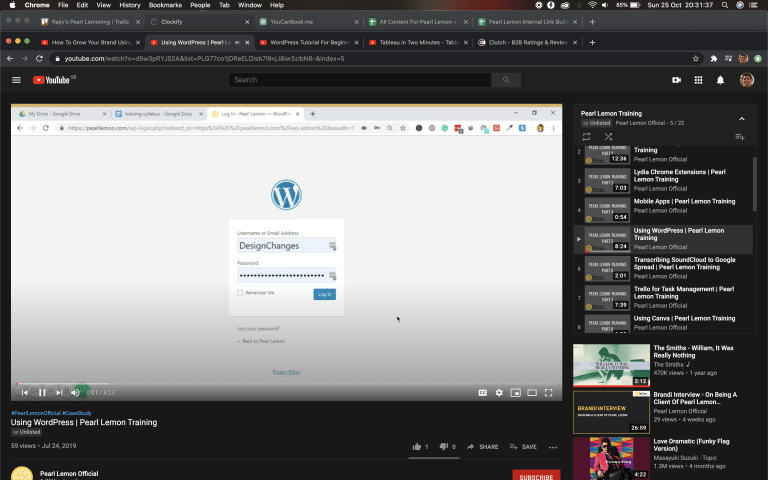Play Mobile Apps Pearl Lemon Training video
The width and height of the screenshot is (768, 480).
pos(664,210)
